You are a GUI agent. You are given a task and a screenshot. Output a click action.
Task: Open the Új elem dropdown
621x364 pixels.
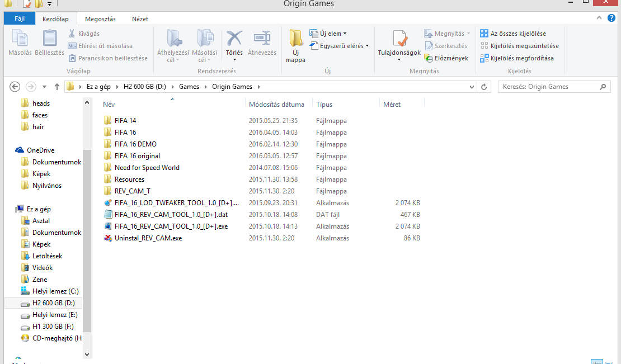click(328, 34)
